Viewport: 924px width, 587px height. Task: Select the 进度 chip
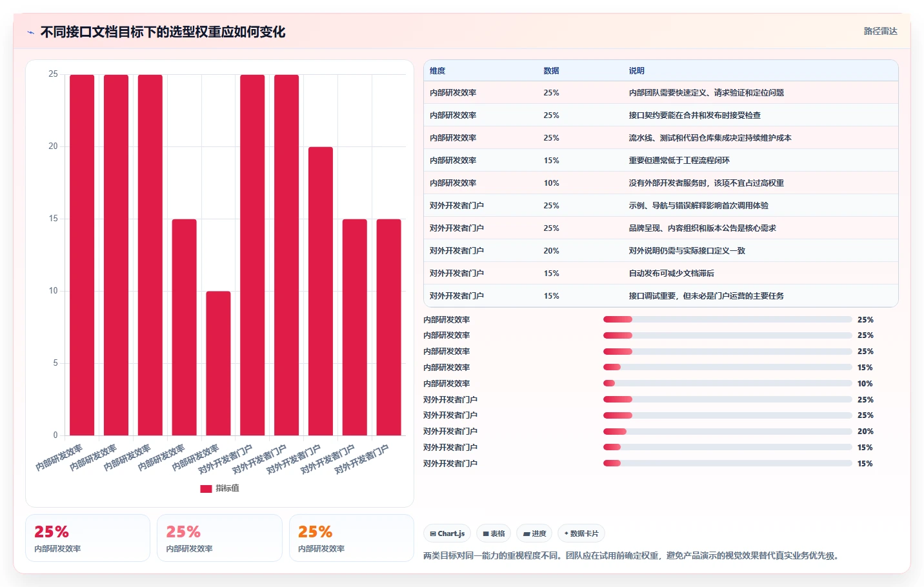[534, 533]
